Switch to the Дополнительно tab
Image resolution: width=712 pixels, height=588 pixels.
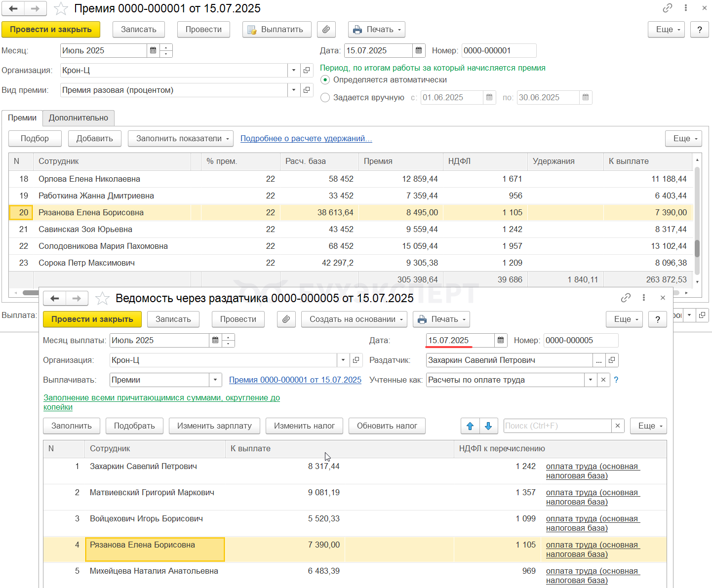tap(78, 118)
